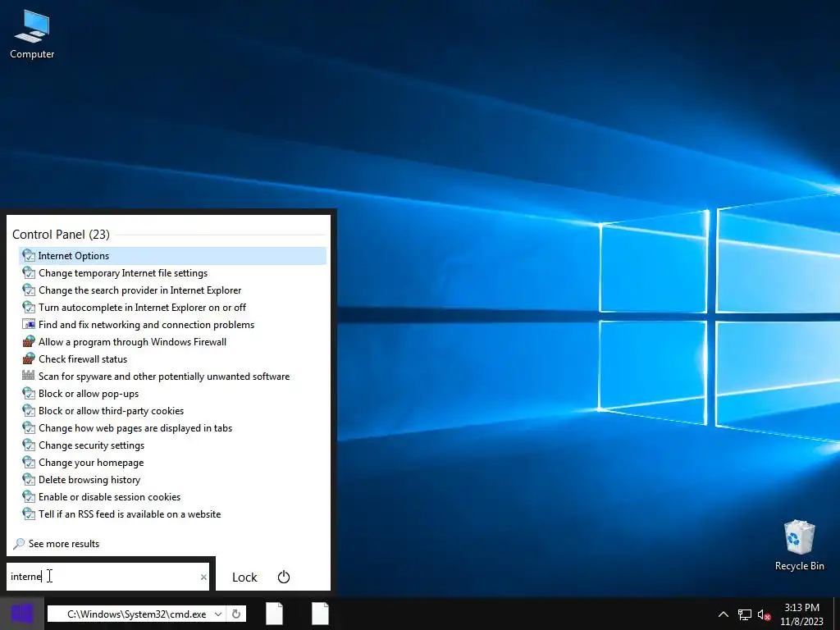Click the network tray icon
Image resolution: width=840 pixels, height=630 pixels.
click(x=745, y=614)
